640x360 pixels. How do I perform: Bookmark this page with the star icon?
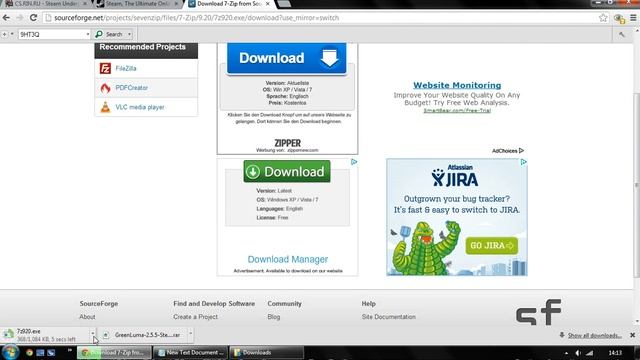coord(603,18)
